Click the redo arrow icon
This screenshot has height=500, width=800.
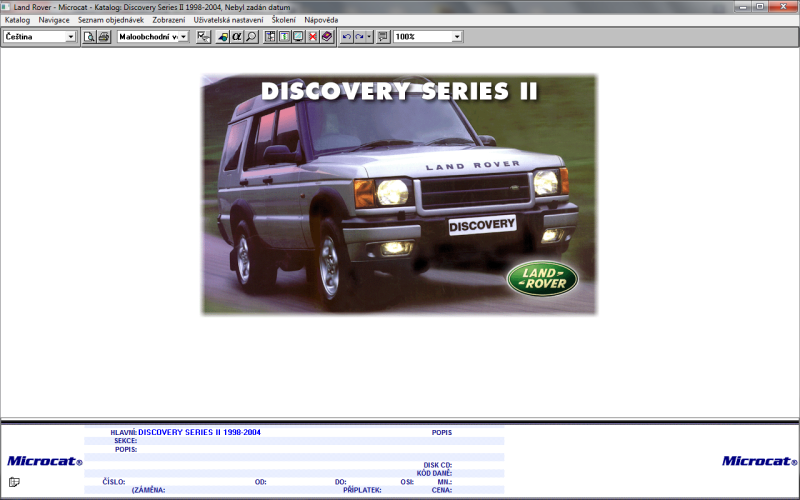[359, 37]
